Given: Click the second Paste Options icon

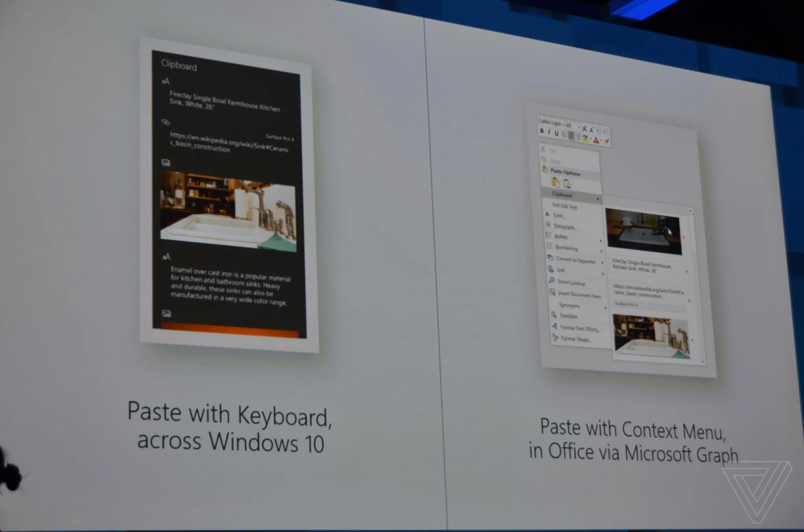Looking at the screenshot, I should pos(567,184).
